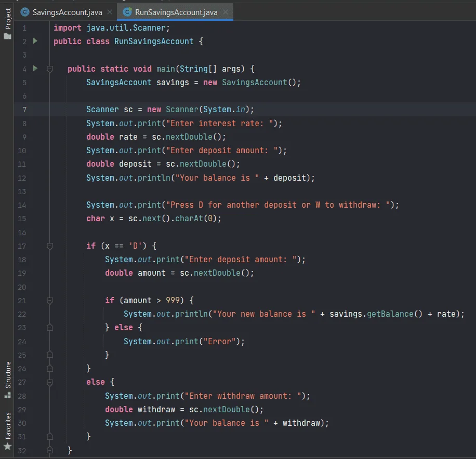Click 'savings' variable on line 5

(173, 83)
